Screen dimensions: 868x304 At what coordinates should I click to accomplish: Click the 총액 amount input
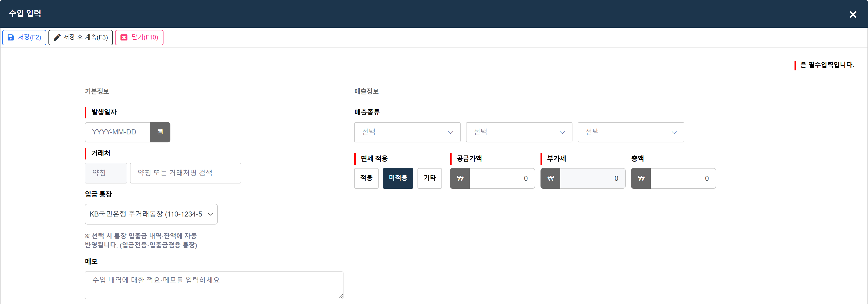coord(683,178)
